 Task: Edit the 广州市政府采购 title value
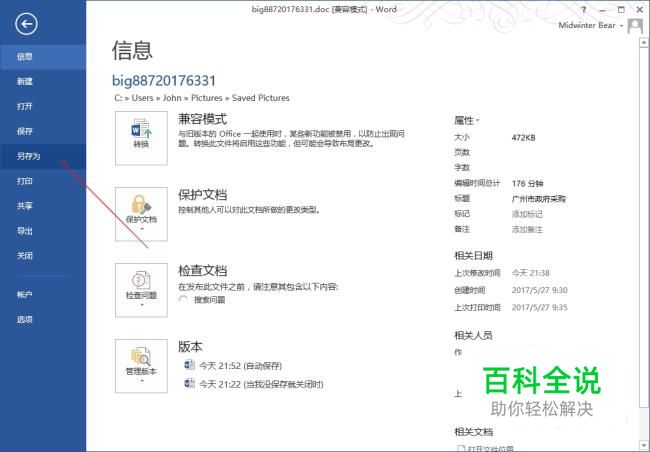(538, 199)
